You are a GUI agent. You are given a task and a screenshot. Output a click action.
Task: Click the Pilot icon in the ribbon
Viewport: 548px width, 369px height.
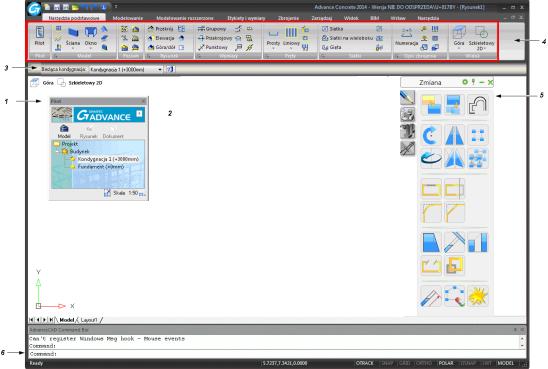tap(39, 36)
